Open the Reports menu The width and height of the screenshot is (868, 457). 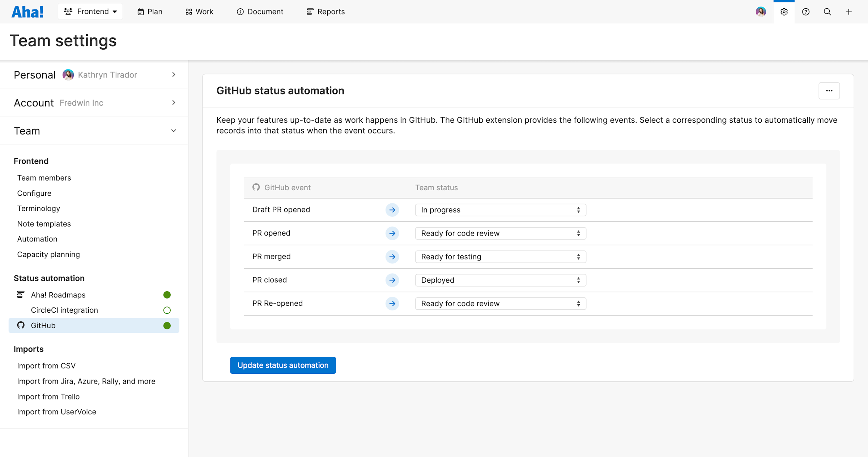coord(325,12)
